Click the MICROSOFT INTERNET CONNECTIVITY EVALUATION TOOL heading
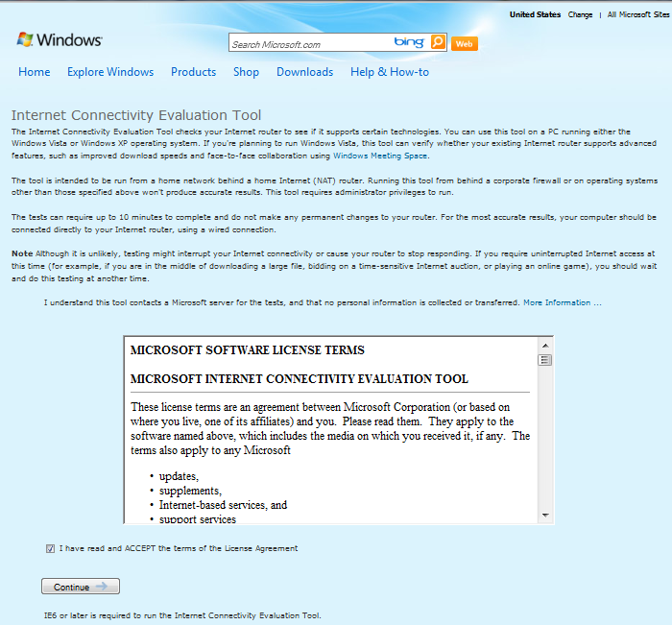The image size is (672, 625). coord(300,379)
